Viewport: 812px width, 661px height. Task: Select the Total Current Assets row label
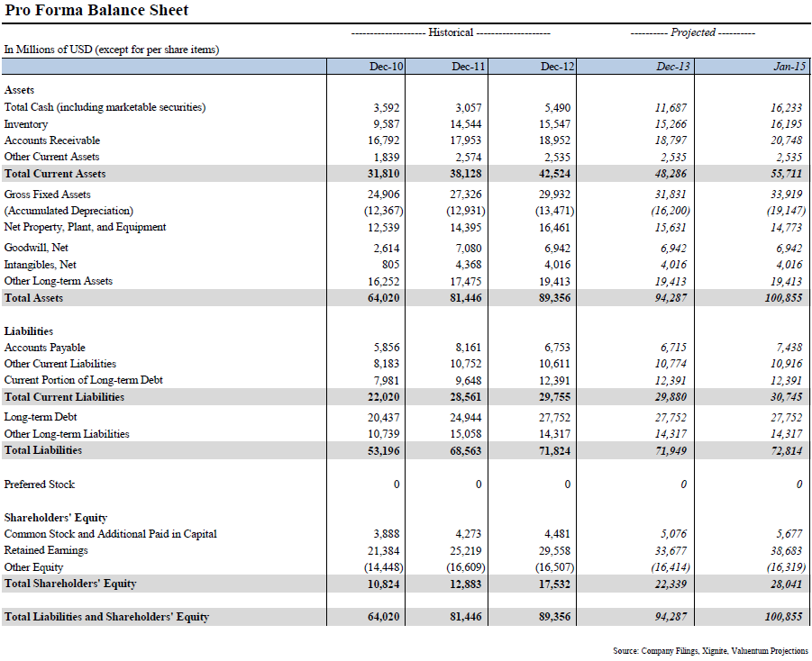57,173
